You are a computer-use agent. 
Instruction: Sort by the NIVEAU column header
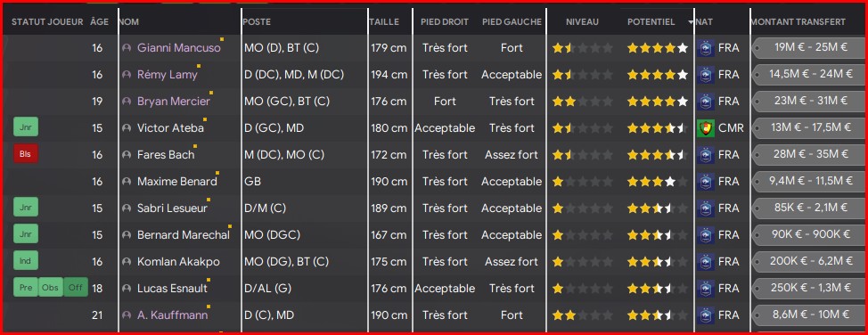(x=582, y=22)
